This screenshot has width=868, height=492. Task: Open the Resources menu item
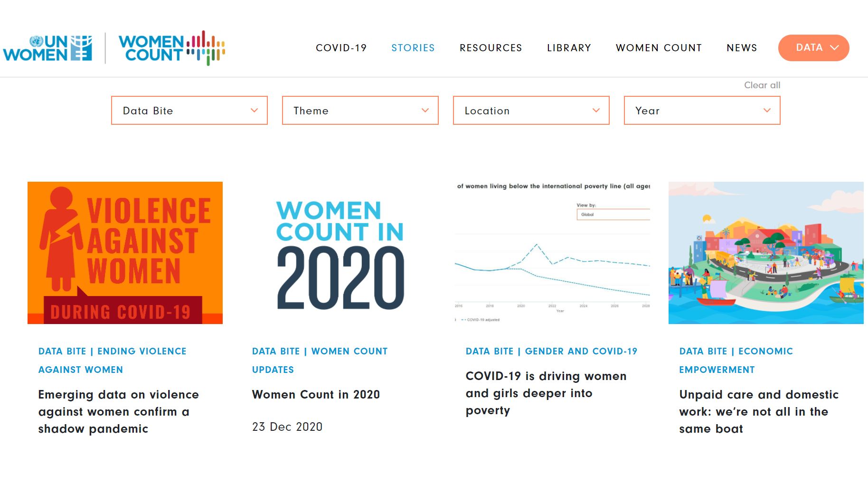tap(491, 48)
